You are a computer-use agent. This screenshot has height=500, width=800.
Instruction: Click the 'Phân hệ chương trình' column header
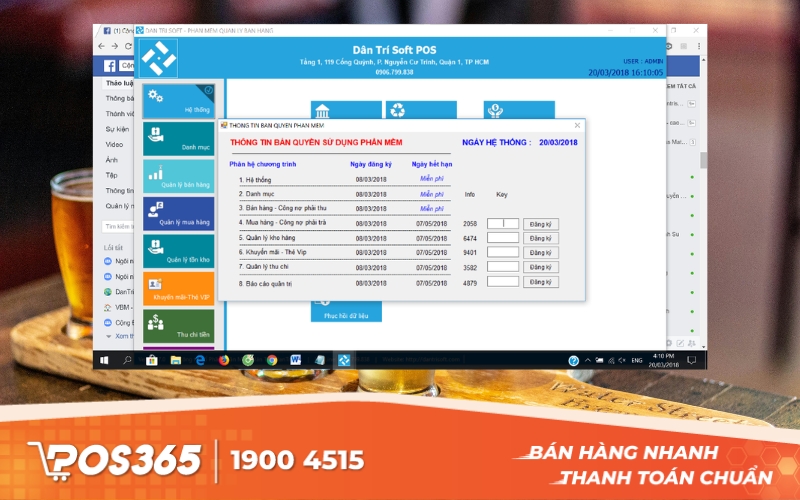click(x=263, y=164)
